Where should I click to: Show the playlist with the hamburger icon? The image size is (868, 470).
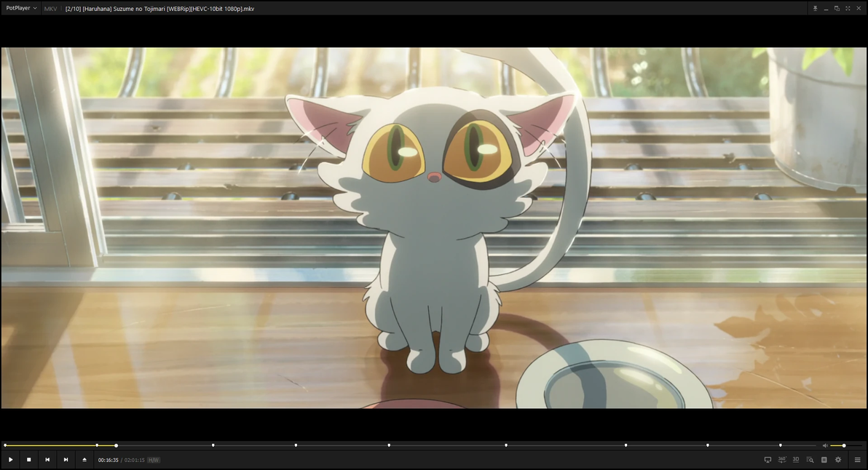[x=858, y=460]
